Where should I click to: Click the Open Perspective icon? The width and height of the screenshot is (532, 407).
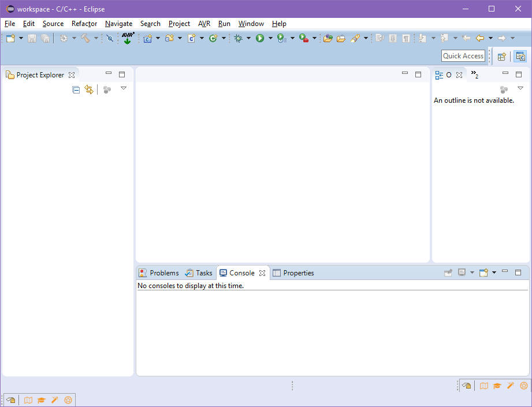(501, 57)
